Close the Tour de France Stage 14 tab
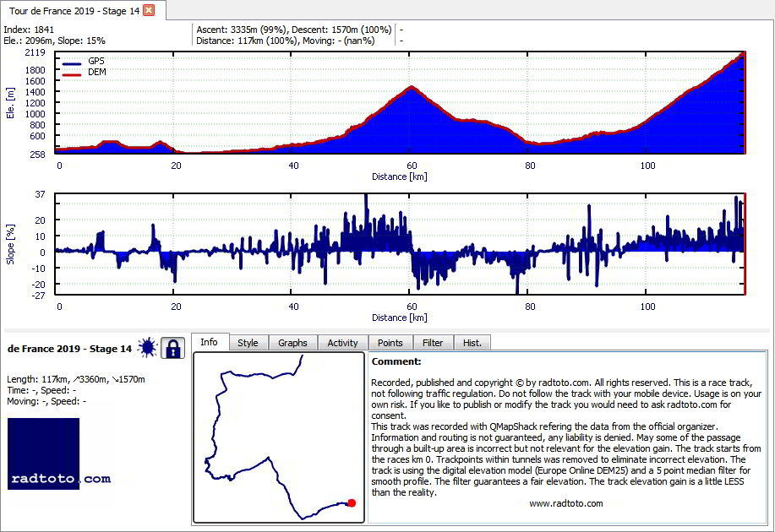The image size is (775, 532). [149, 10]
